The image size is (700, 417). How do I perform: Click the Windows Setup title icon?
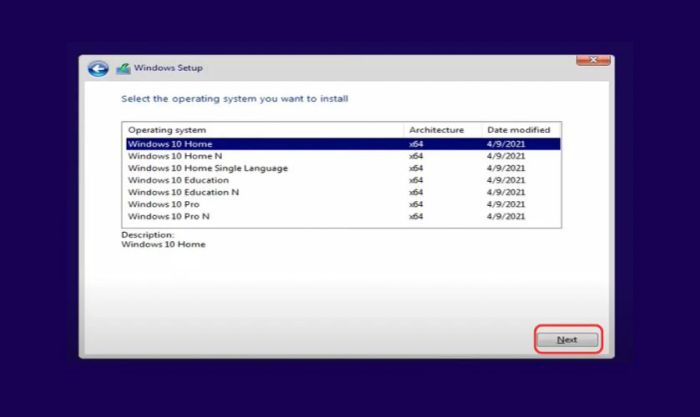[x=123, y=68]
